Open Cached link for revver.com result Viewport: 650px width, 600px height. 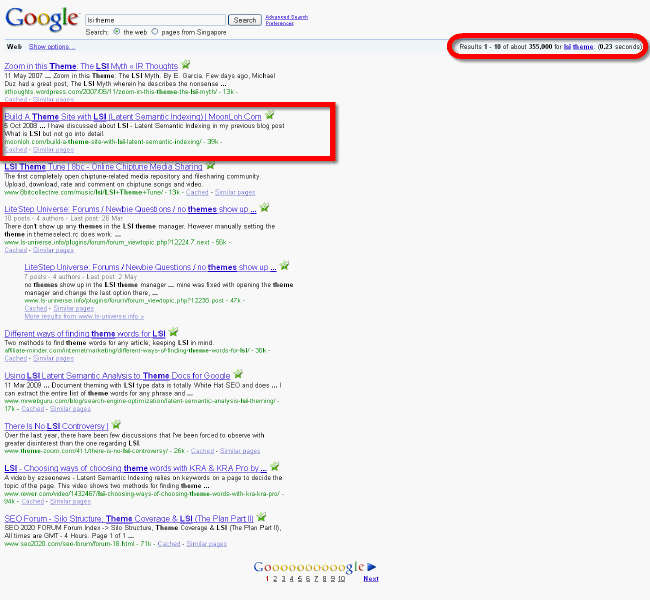click(x=33, y=502)
